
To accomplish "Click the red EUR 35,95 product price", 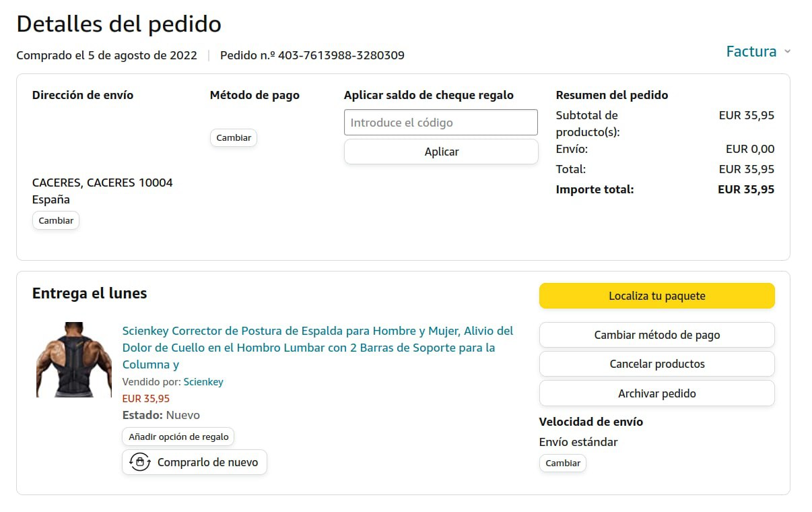I will click(146, 399).
